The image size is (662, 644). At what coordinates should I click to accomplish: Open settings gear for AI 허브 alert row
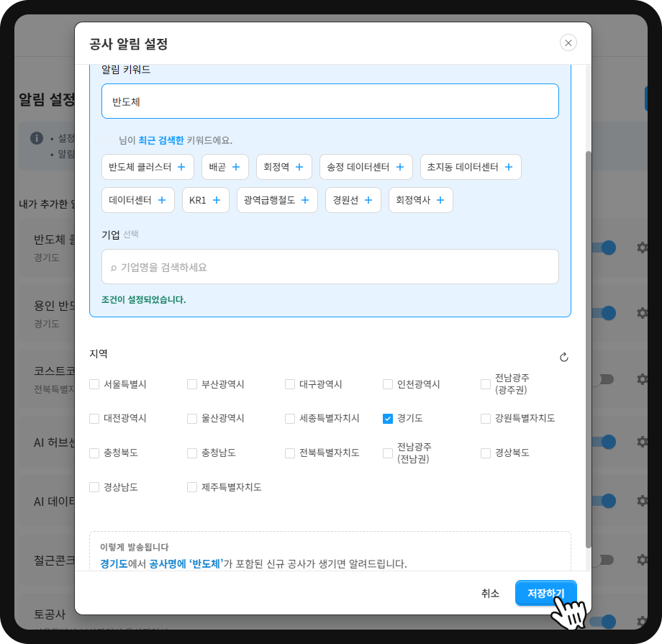click(642, 442)
